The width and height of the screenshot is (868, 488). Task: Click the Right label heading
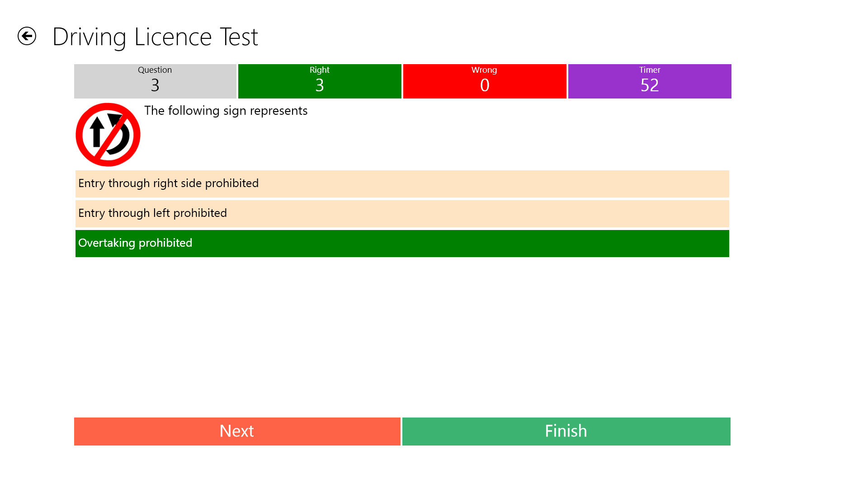[x=319, y=70]
